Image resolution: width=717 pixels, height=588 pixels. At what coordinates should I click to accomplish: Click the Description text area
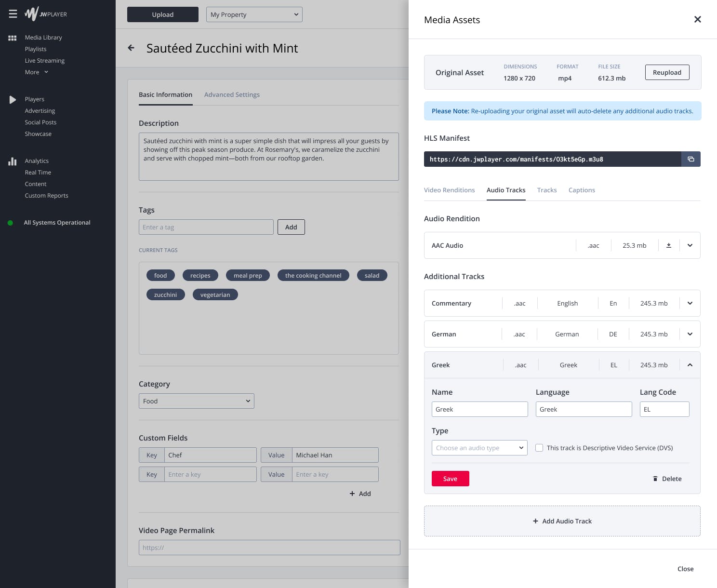point(269,157)
